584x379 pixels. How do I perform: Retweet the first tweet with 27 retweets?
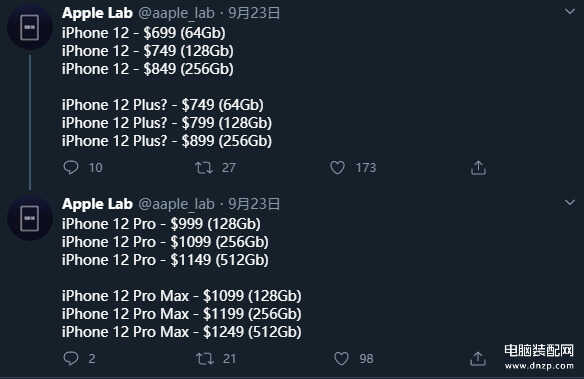pos(204,168)
